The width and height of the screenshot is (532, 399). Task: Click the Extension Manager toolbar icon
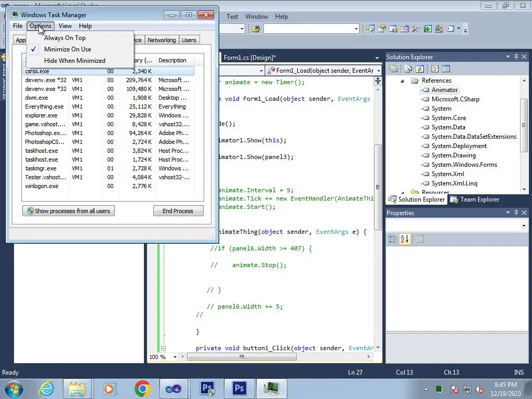tap(438, 29)
